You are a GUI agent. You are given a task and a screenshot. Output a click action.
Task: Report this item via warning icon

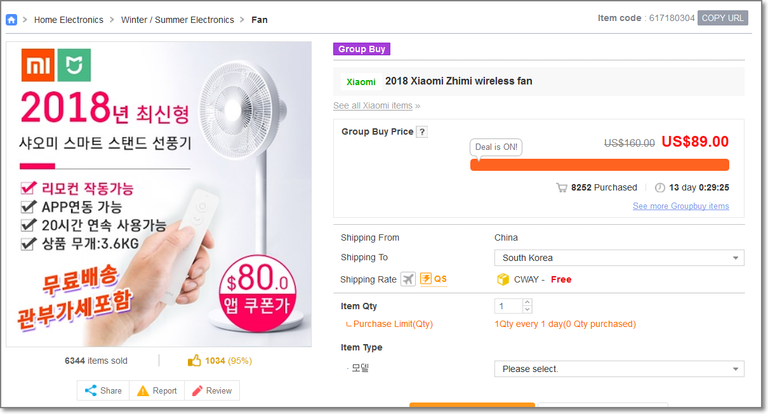coord(157,391)
